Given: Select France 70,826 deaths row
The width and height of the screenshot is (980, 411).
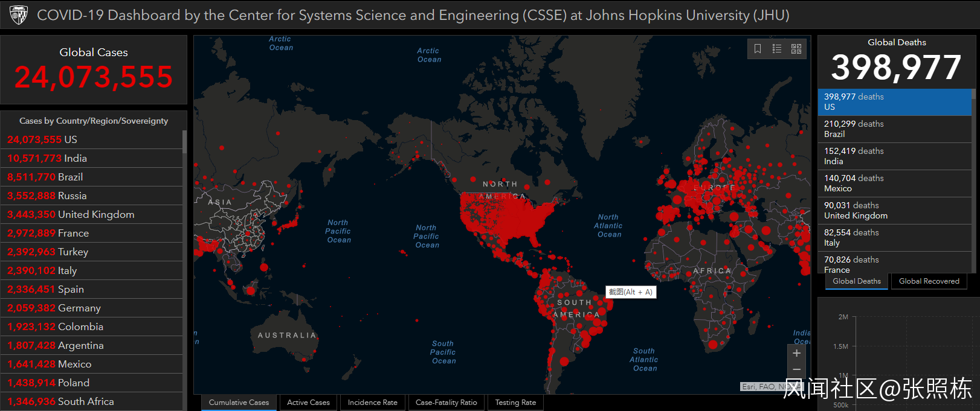Looking at the screenshot, I should pyautogui.click(x=894, y=262).
